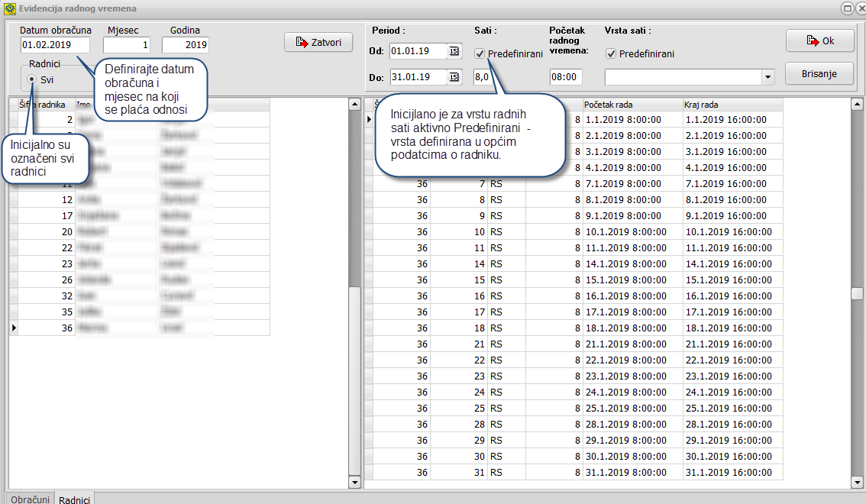Toggle Predefinirani checkbox under Vrsta sati

pyautogui.click(x=611, y=54)
